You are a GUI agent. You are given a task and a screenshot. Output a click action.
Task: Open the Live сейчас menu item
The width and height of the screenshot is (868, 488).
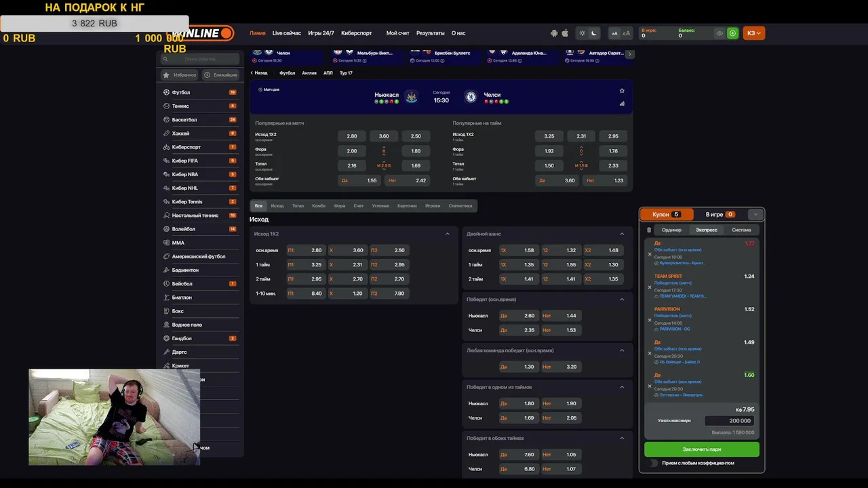coord(287,33)
